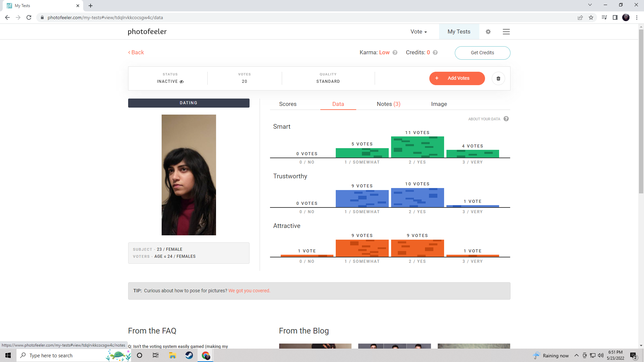Click the Smart 2/Yes green bar
644x362 pixels.
click(417, 147)
